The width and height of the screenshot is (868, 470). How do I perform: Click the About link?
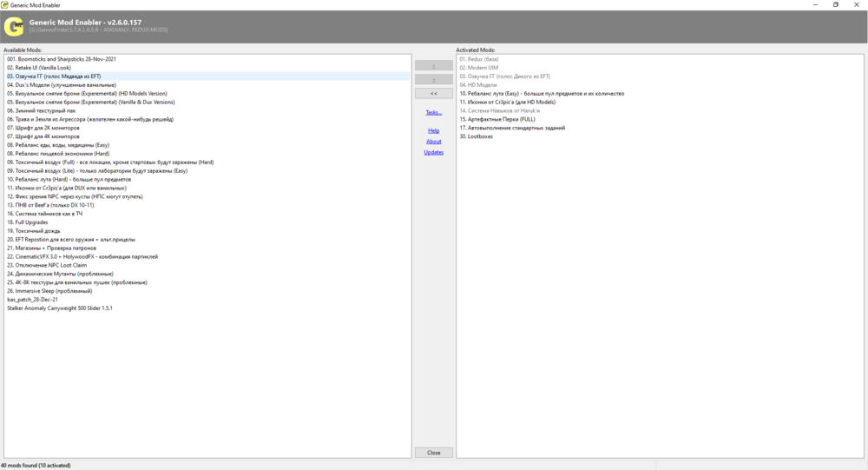[x=433, y=141]
